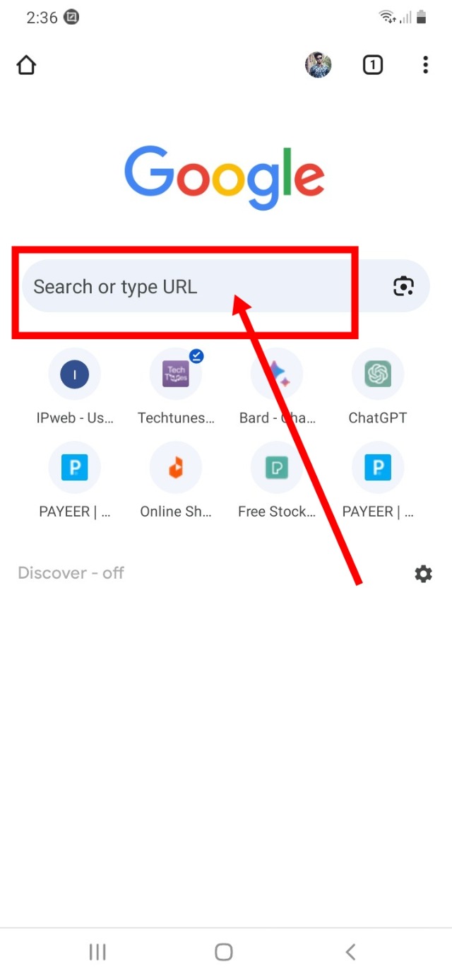The width and height of the screenshot is (452, 980).
Task: Tap the Android back navigation arrow
Action: (350, 952)
